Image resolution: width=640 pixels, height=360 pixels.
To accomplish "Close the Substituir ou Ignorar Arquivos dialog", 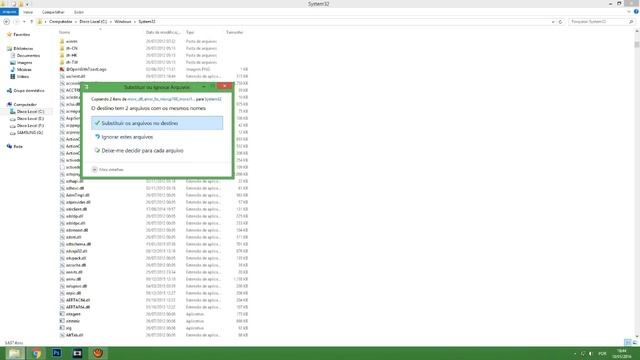I will [x=224, y=86].
